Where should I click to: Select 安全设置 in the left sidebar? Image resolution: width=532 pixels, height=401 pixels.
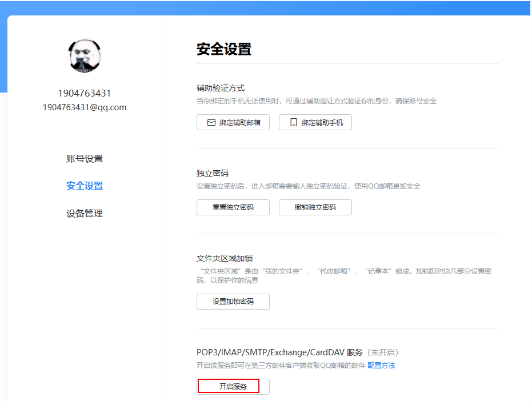point(85,186)
